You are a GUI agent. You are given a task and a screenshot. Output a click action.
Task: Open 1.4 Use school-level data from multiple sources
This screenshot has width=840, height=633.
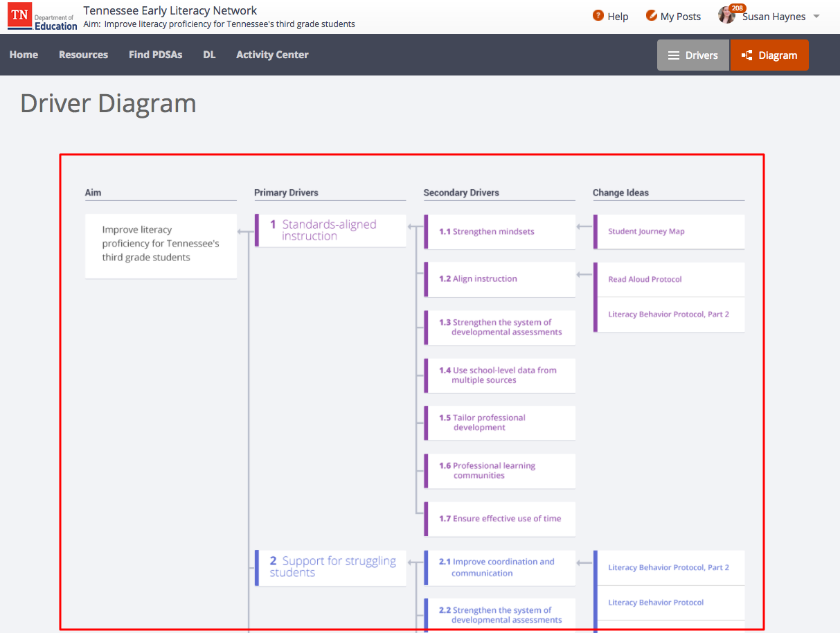(x=499, y=375)
